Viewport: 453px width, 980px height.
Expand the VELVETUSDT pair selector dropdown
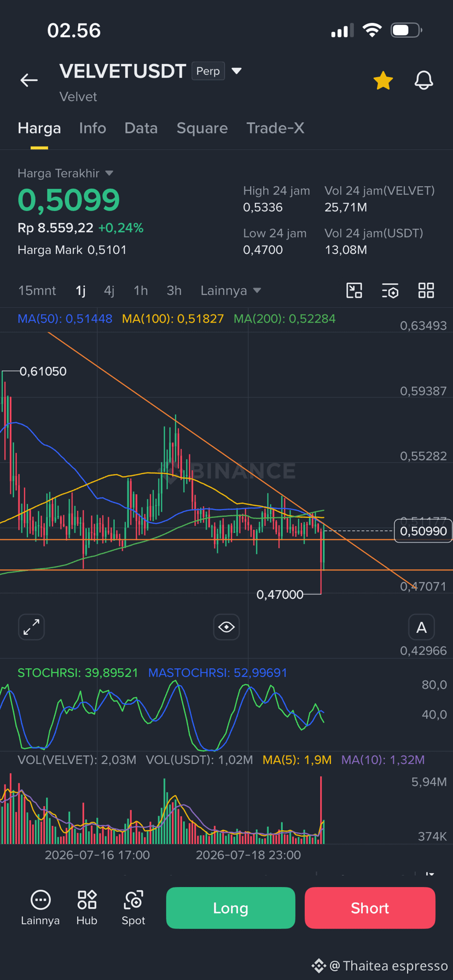pos(237,71)
